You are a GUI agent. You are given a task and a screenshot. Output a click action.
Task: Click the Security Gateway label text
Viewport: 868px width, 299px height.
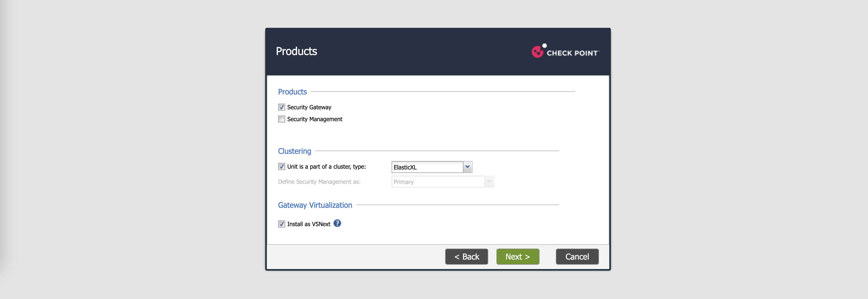tap(309, 107)
